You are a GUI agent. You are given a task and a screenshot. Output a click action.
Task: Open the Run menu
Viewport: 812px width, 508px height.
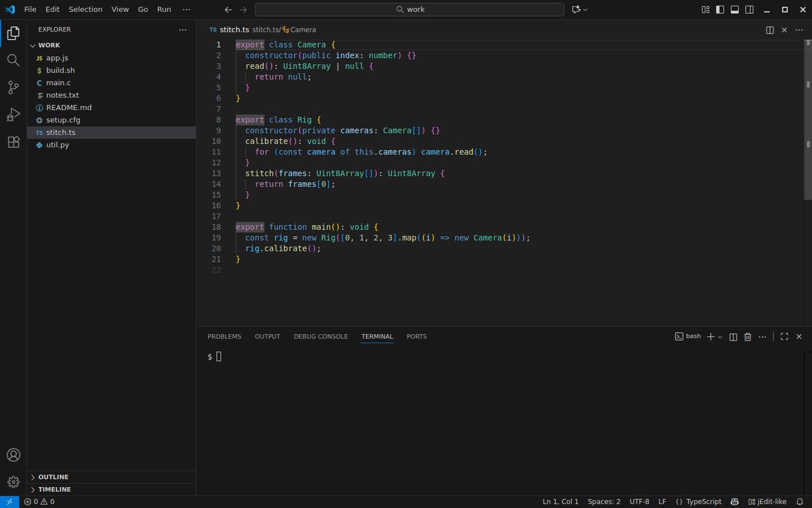pos(164,10)
